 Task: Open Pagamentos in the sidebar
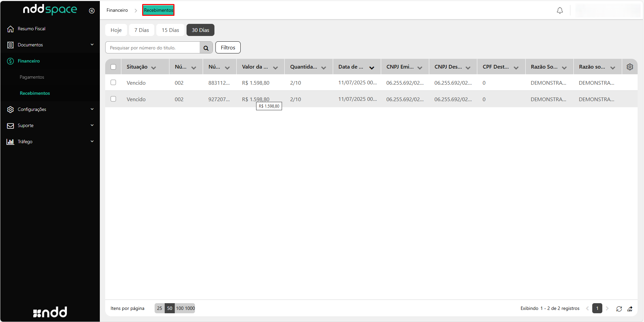click(32, 77)
